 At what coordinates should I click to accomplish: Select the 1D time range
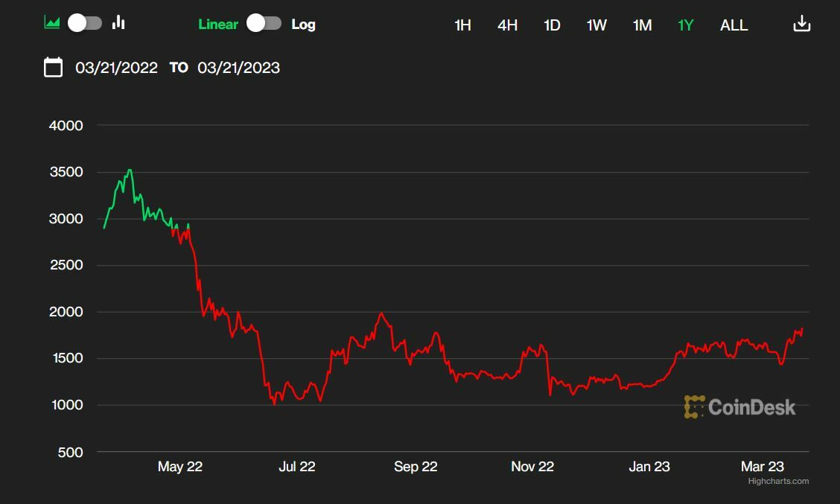point(552,25)
